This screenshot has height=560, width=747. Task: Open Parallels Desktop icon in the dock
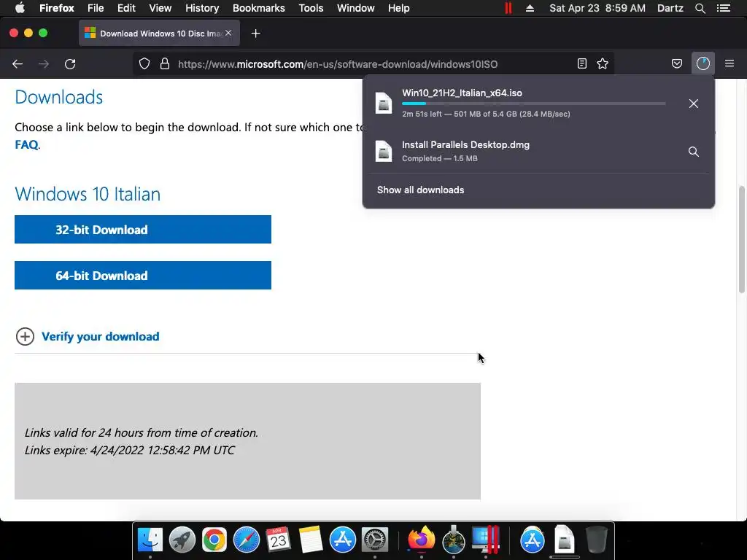click(485, 540)
